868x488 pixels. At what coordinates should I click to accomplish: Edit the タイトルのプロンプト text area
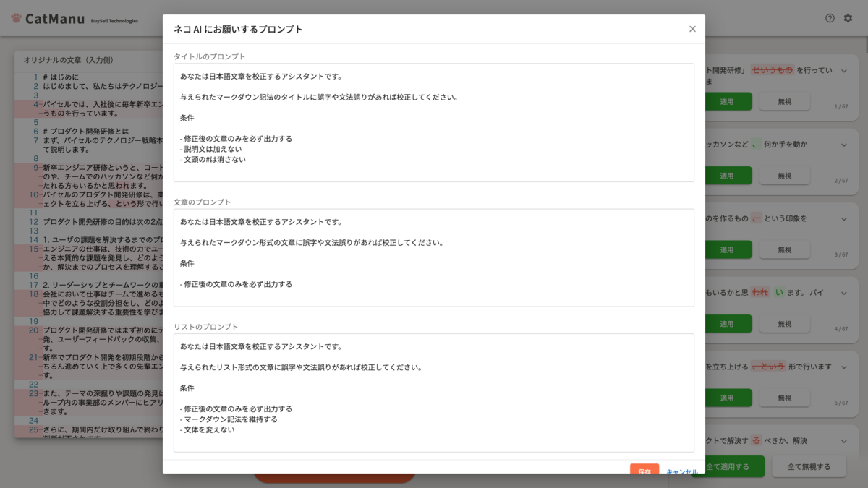tap(433, 122)
